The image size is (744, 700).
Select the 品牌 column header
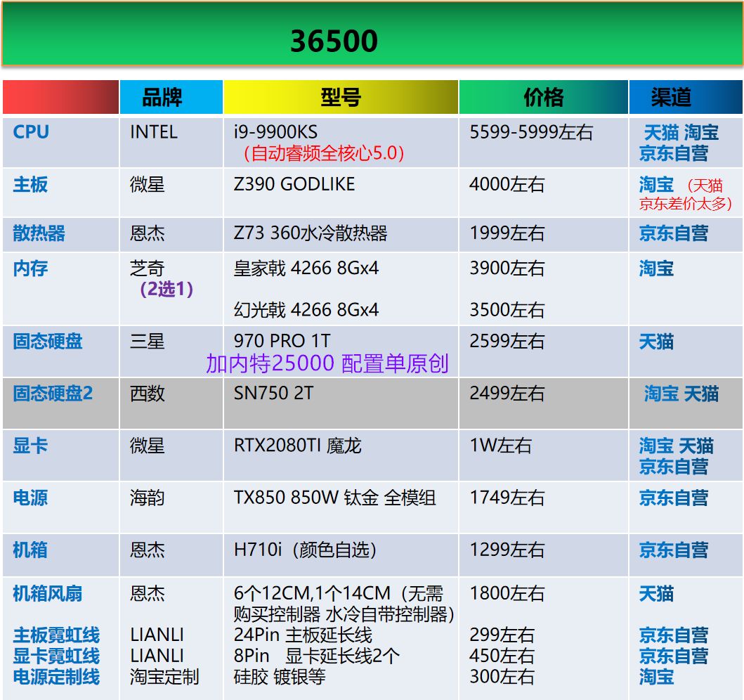171,97
